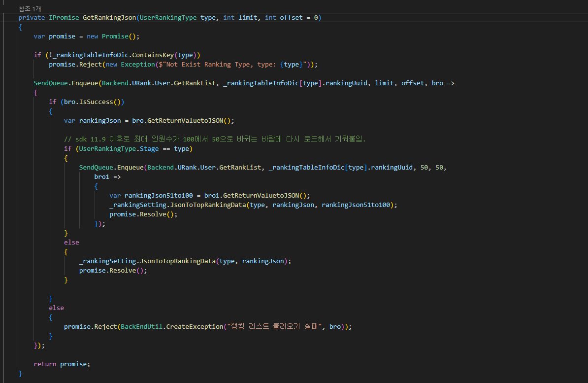The image size is (588, 383).
Task: Open the "참조 1개" CodeLens references link
Action: tap(30, 9)
